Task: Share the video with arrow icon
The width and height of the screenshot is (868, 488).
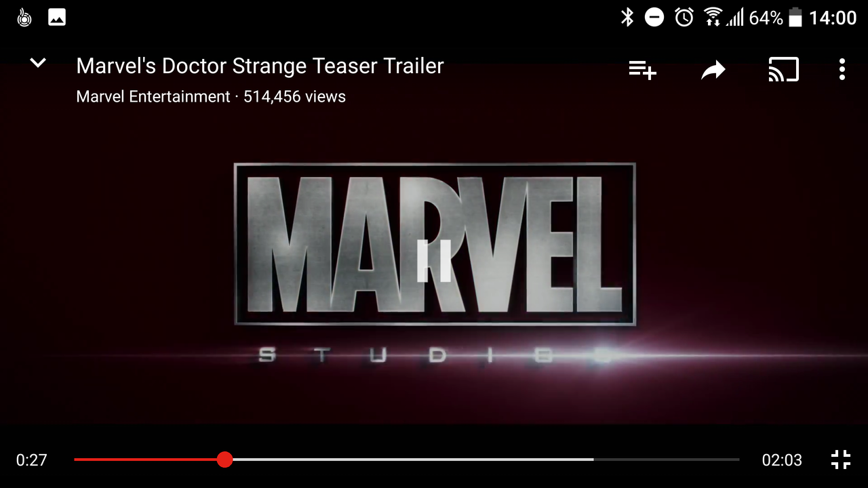Action: click(713, 69)
